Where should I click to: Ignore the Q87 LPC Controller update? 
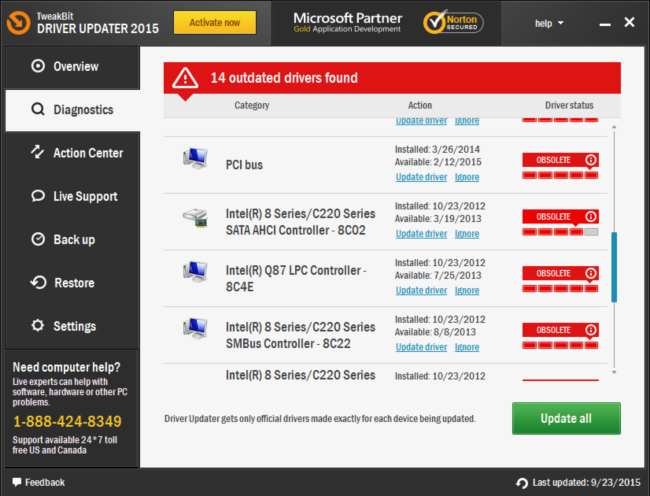tap(467, 290)
